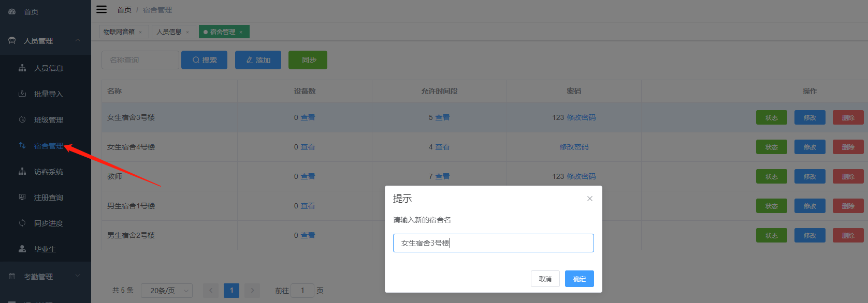The height and width of the screenshot is (303, 868).
Task: Click 修改 for 女生宿舍4号楼
Action: 810,147
